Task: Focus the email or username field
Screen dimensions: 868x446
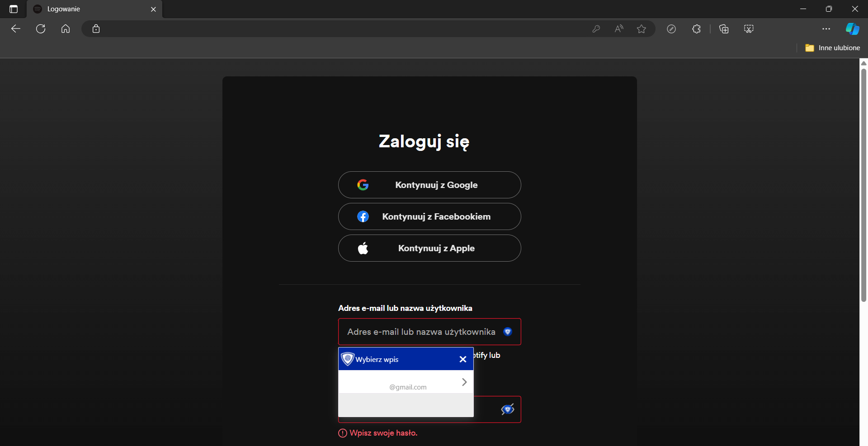Action: point(420,332)
